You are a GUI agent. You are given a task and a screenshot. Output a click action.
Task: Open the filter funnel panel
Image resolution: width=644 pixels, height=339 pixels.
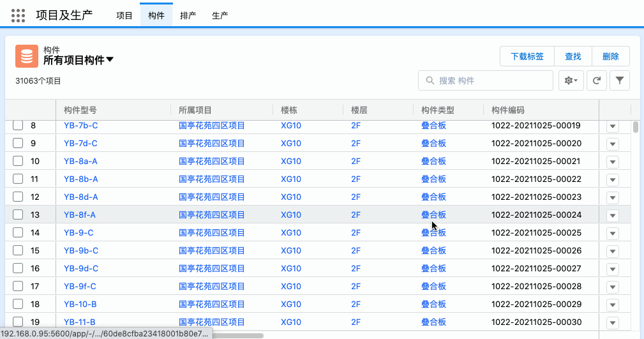tap(620, 80)
